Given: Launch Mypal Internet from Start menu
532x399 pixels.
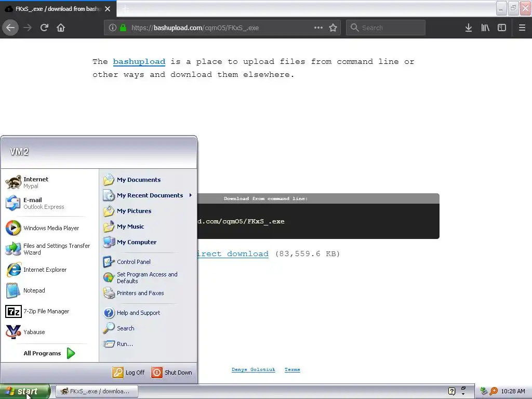Looking at the screenshot, I should pos(49,182).
